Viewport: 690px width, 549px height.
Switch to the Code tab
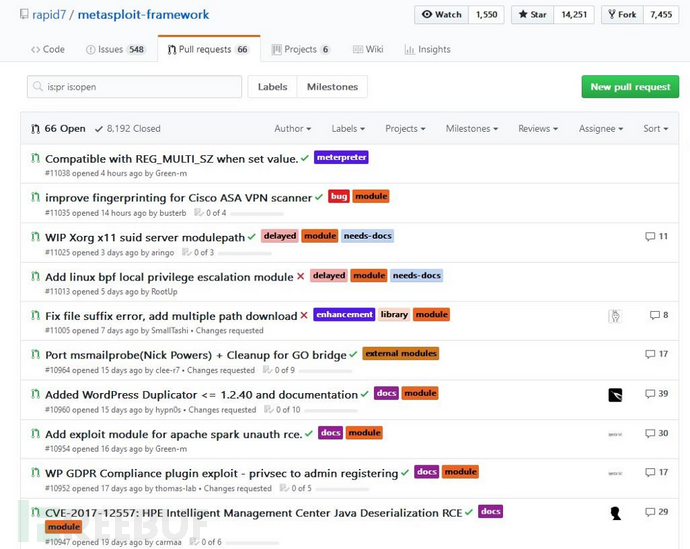(x=48, y=49)
